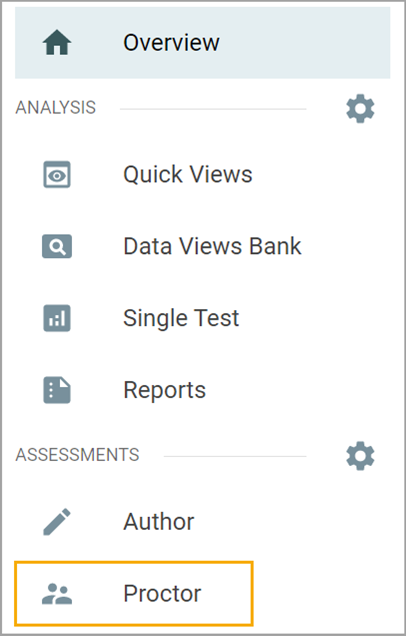
Task: Choose the Author text label
Action: coord(159,522)
